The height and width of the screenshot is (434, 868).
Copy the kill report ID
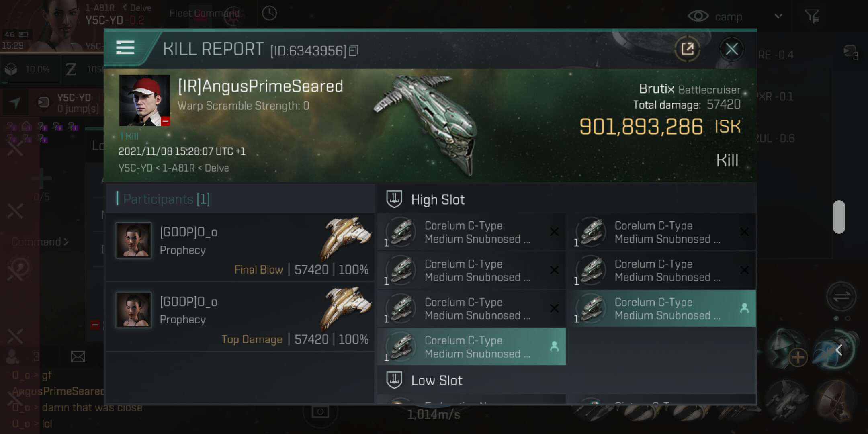click(x=353, y=51)
